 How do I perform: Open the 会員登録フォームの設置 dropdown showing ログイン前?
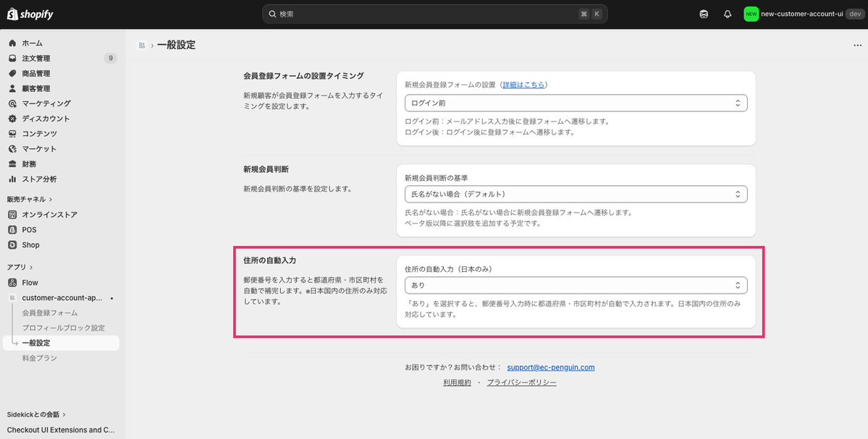tap(574, 103)
